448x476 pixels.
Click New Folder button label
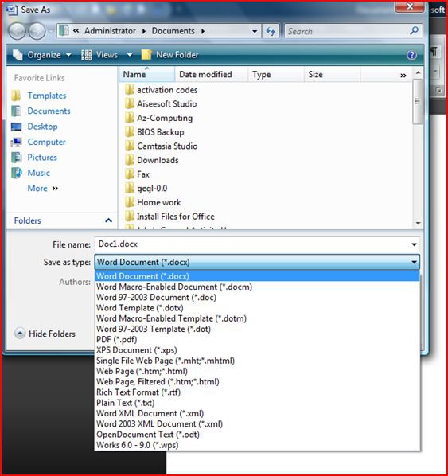(x=177, y=55)
